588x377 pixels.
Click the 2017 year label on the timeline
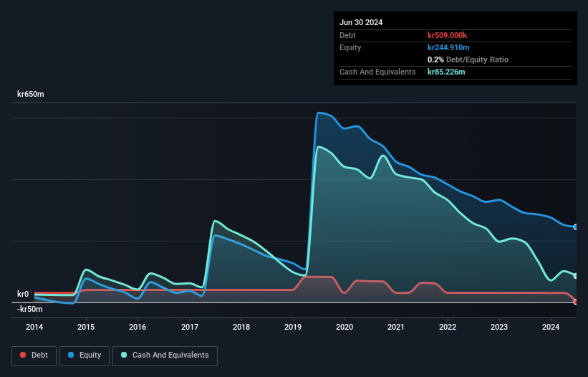coord(190,328)
